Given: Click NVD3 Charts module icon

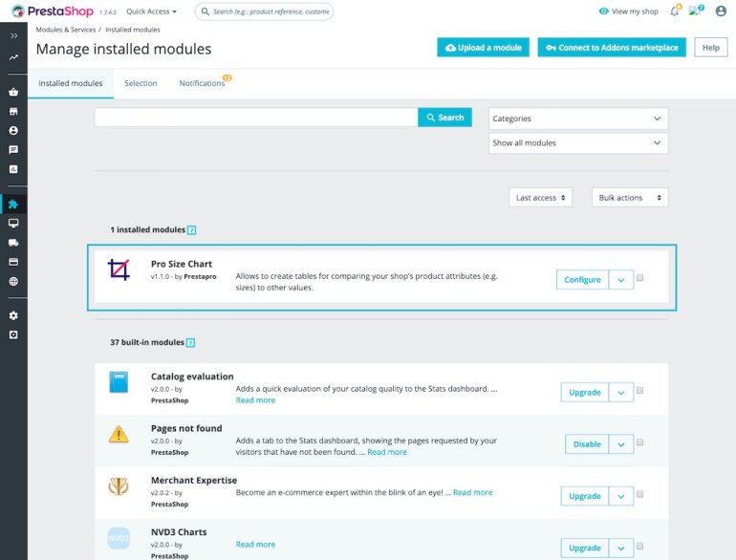Looking at the screenshot, I should 119,538.
